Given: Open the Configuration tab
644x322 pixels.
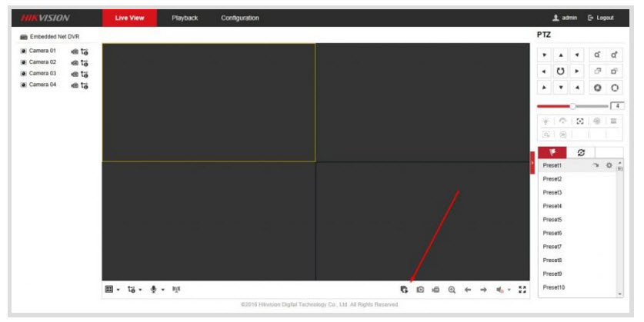Looking at the screenshot, I should click(x=239, y=18).
